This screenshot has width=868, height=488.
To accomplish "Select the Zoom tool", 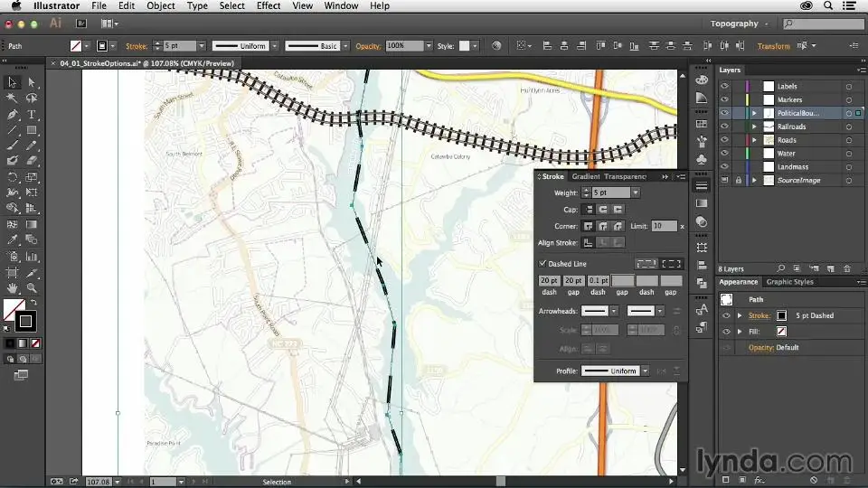I will pyautogui.click(x=32, y=288).
